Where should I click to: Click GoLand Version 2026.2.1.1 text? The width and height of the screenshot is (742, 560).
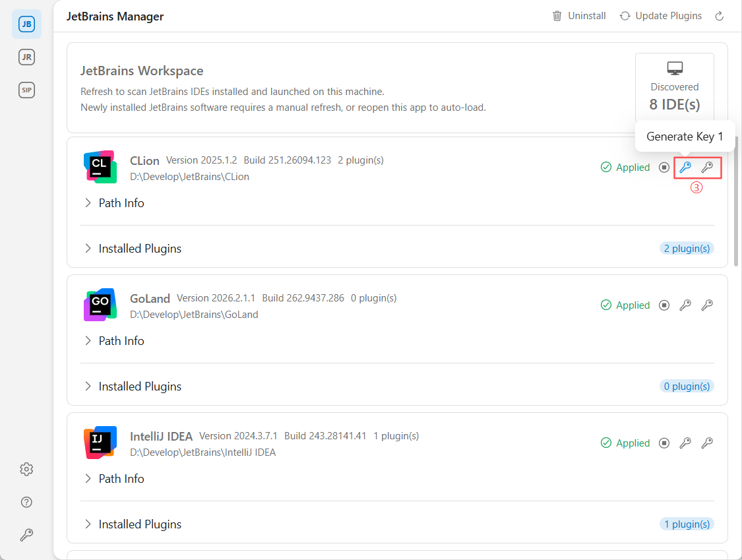click(216, 297)
